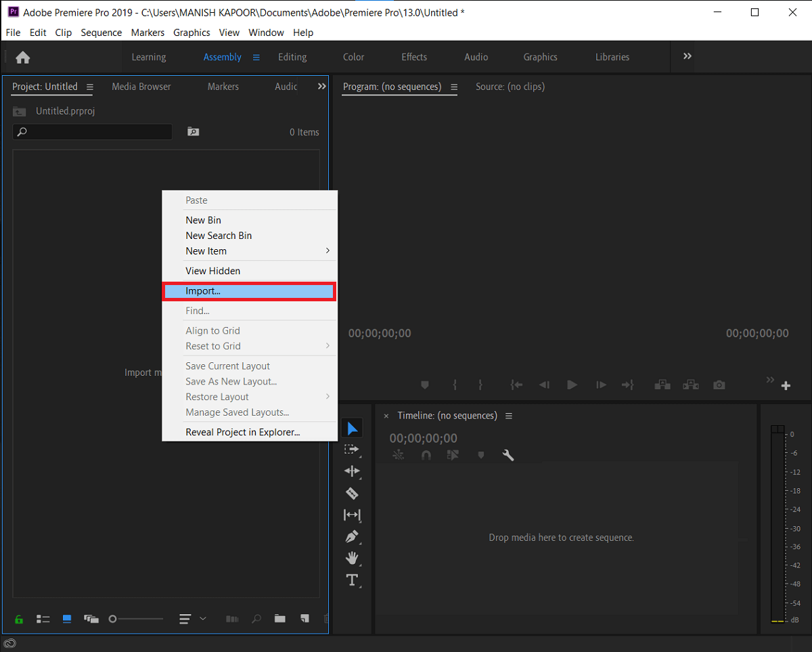Open the Editing workspace

click(292, 58)
